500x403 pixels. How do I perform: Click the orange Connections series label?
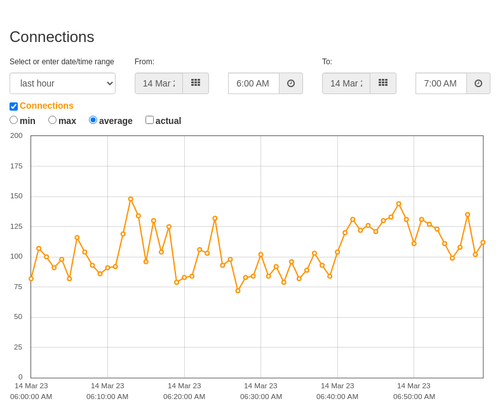[x=46, y=106]
